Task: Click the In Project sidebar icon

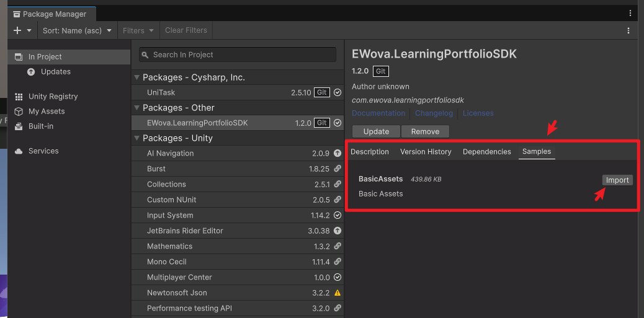Action: point(19,57)
